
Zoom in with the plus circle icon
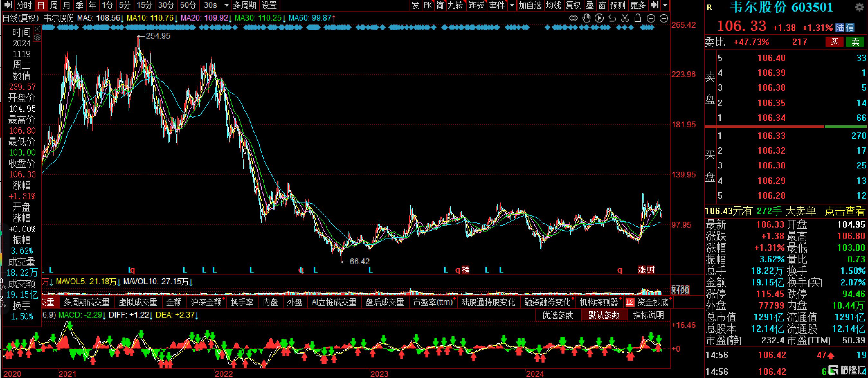coord(651,18)
